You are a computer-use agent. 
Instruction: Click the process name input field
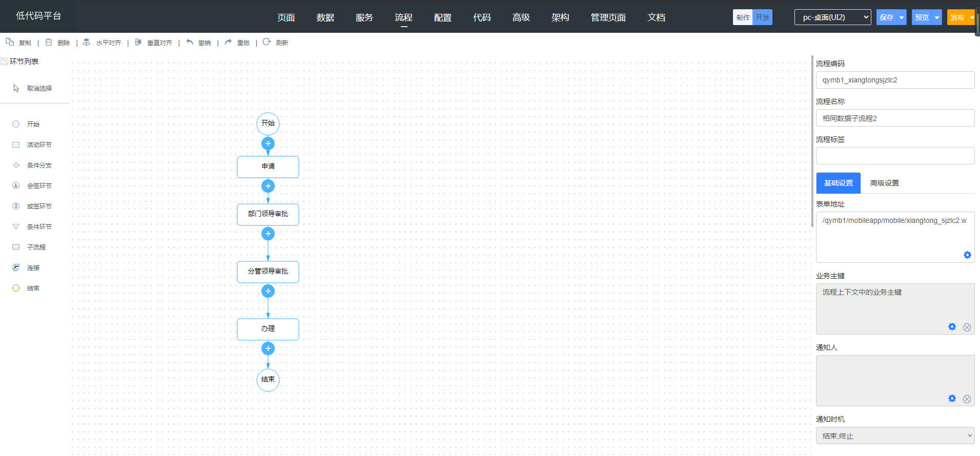tap(895, 118)
